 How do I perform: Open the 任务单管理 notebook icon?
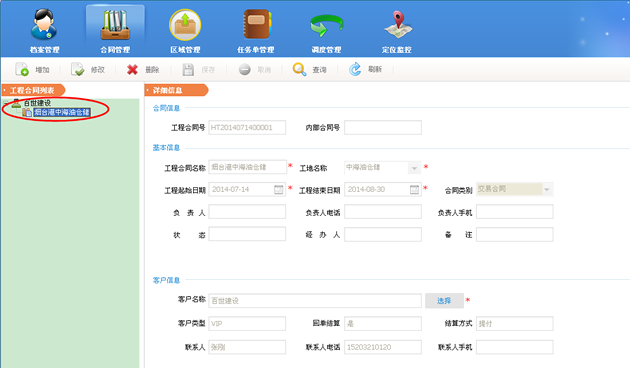(x=256, y=24)
